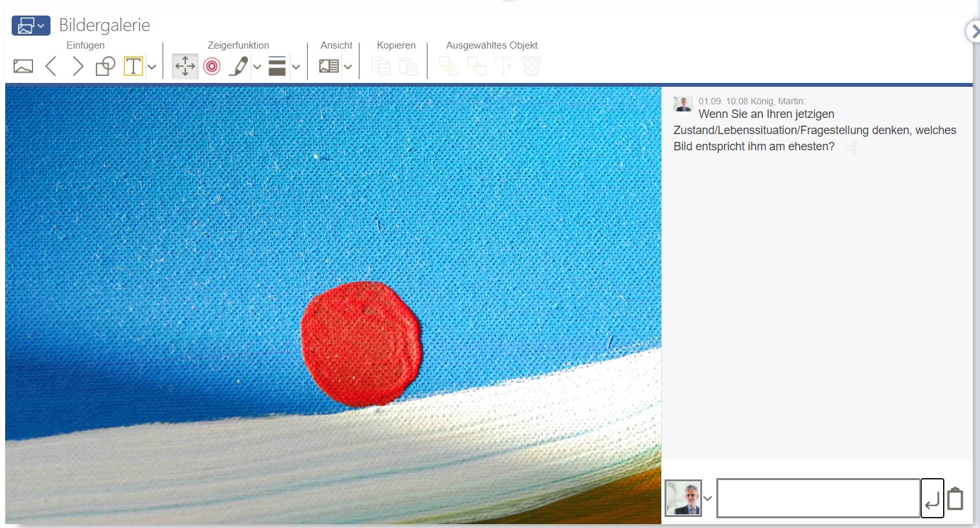
Task: Click the 'Bildergalerie' title text
Action: (104, 25)
